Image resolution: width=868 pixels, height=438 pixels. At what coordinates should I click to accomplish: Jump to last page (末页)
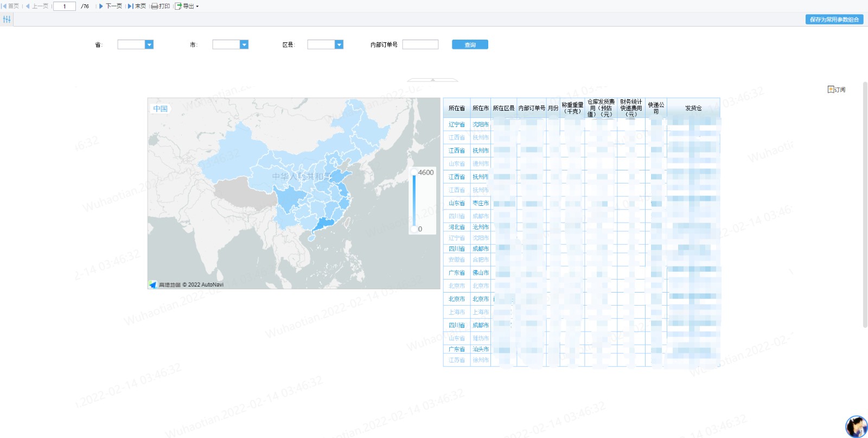[x=137, y=6]
